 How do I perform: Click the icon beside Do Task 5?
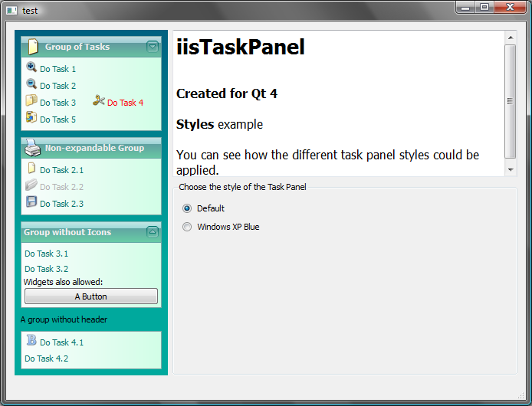tap(31, 117)
